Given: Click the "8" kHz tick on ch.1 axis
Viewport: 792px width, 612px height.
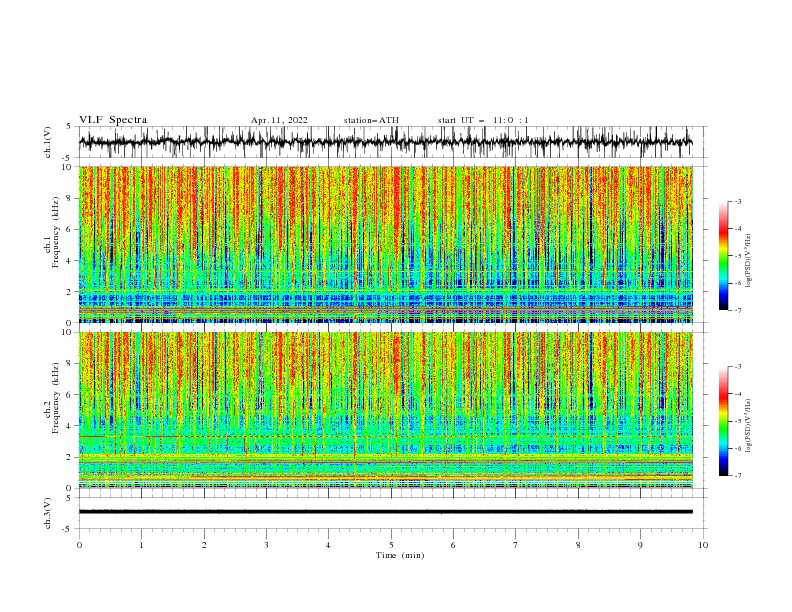Looking at the screenshot, I should click(x=70, y=198).
